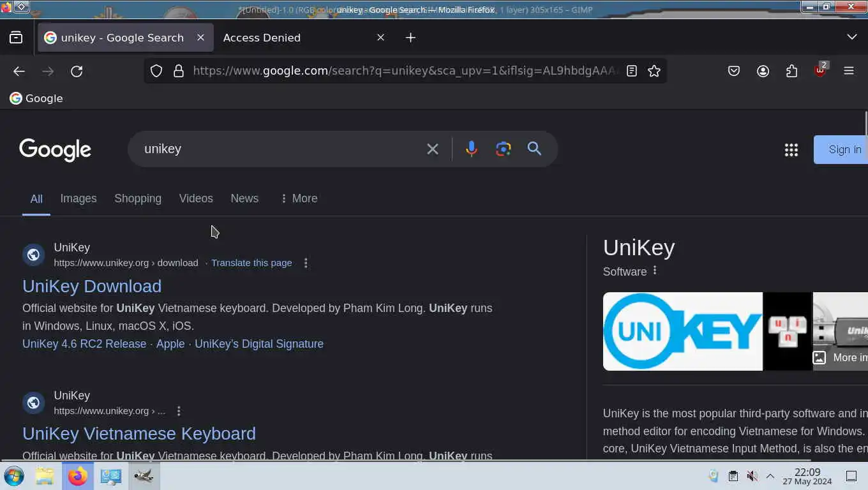Open more options for UniKey Vietnamese Keyboard result
The height and width of the screenshot is (490, 868).
point(179,411)
